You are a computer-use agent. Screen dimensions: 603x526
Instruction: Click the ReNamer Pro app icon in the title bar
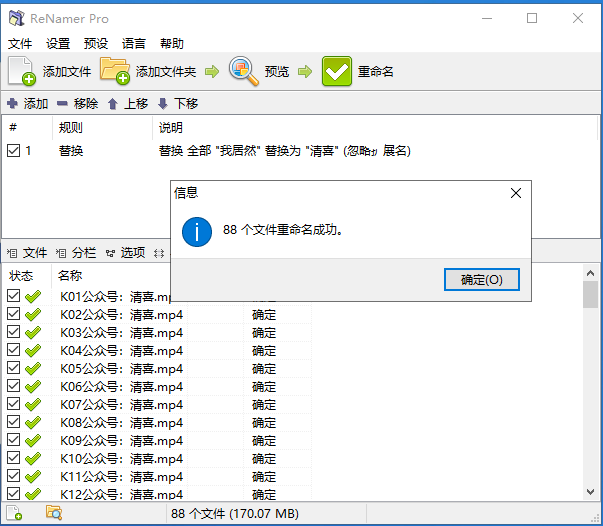17,18
